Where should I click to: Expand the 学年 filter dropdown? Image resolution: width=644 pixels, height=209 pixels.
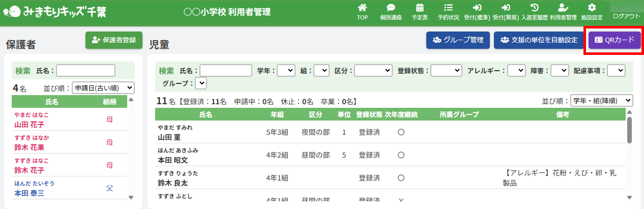(286, 70)
